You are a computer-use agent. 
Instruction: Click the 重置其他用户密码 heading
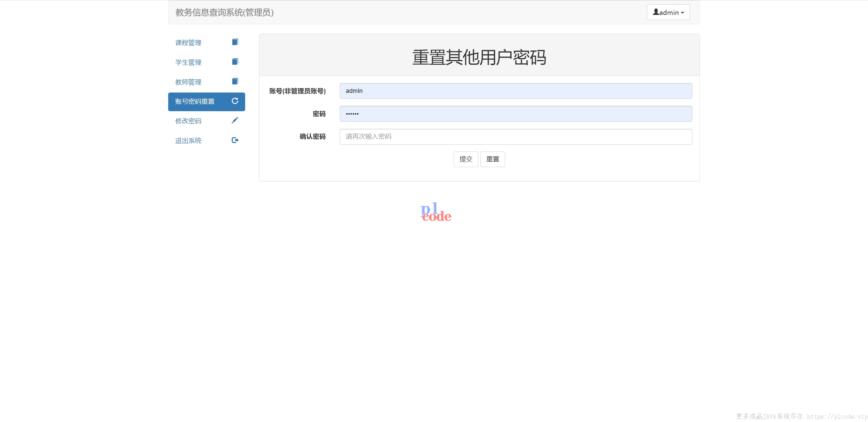479,57
